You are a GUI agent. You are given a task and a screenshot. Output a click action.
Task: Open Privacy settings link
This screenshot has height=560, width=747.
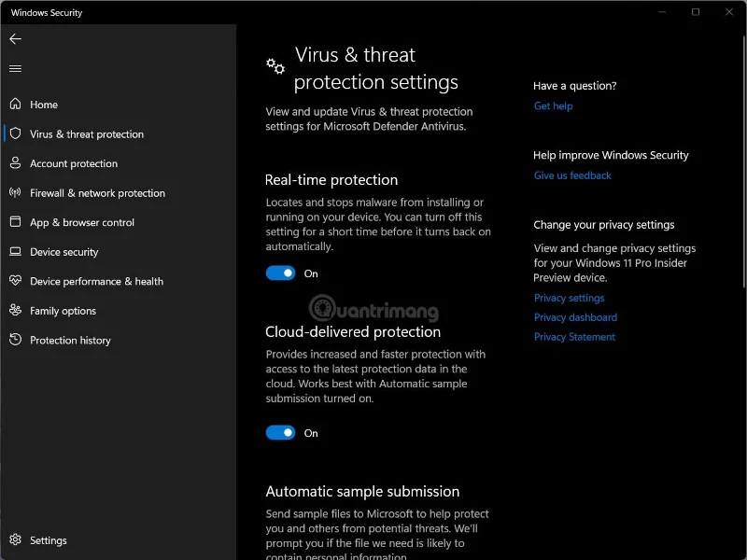pos(569,298)
